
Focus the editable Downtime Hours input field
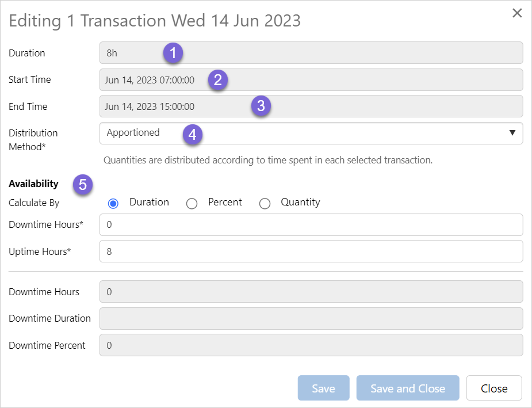click(311, 225)
